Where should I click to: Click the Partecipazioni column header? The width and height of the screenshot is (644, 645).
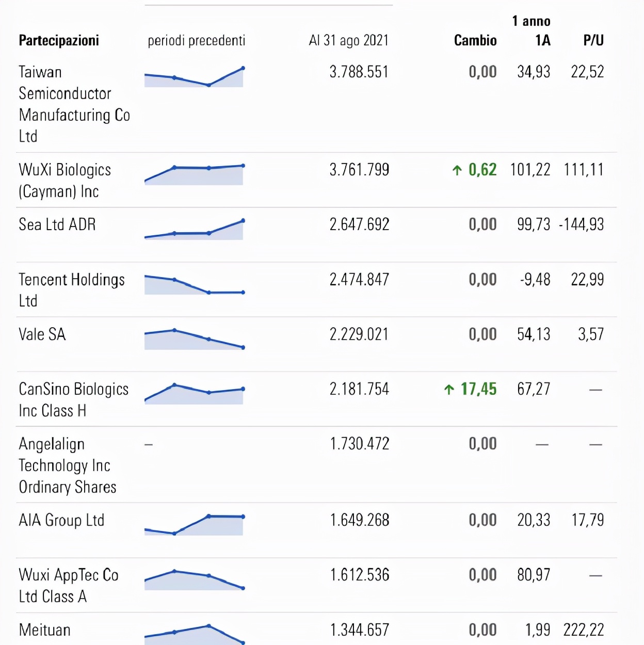click(x=59, y=40)
